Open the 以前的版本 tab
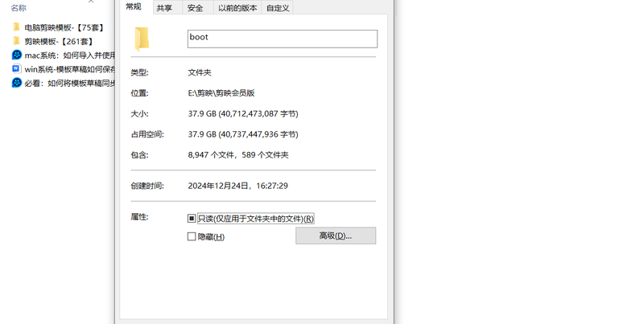The height and width of the screenshot is (324, 644). click(x=237, y=8)
